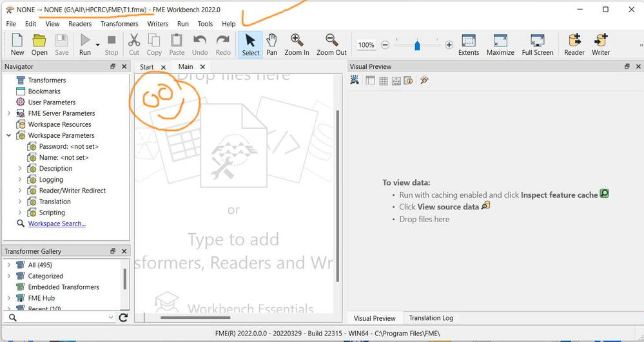The image size is (644, 342).
Task: Expand the Scripting parameter group
Action: click(x=20, y=213)
